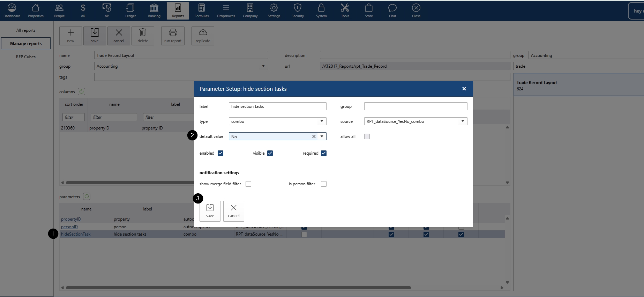Image resolution: width=644 pixels, height=297 pixels.
Task: Refresh the columns grid
Action: (81, 91)
